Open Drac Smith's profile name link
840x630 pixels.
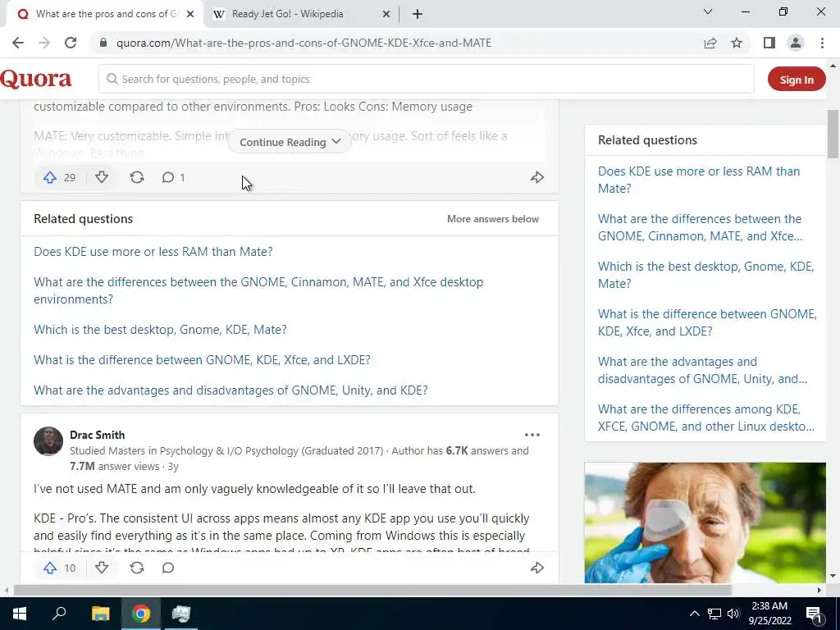97,435
